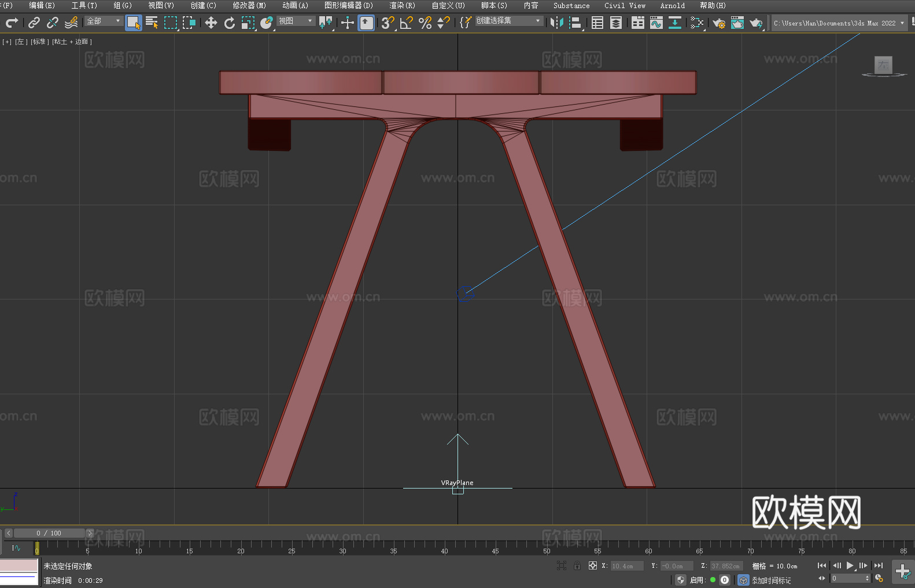Open viewport [粘土 + 边面] shading menu
Image resolution: width=915 pixels, height=588 pixels.
72,42
